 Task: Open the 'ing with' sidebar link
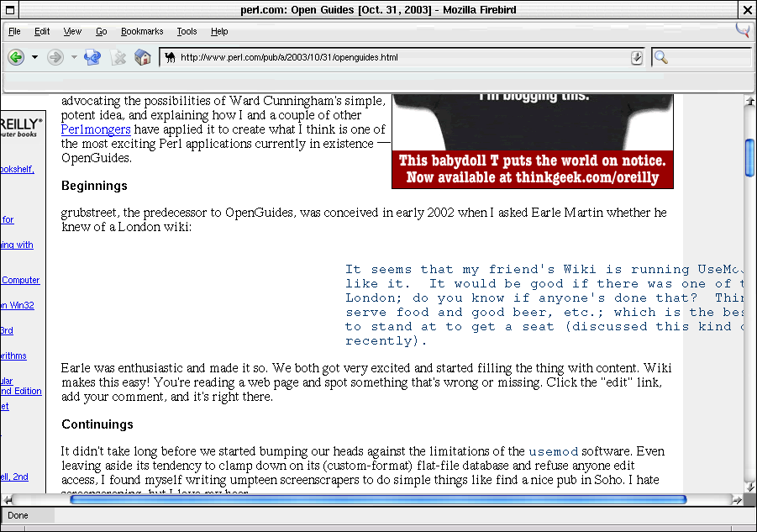pyautogui.click(x=17, y=245)
